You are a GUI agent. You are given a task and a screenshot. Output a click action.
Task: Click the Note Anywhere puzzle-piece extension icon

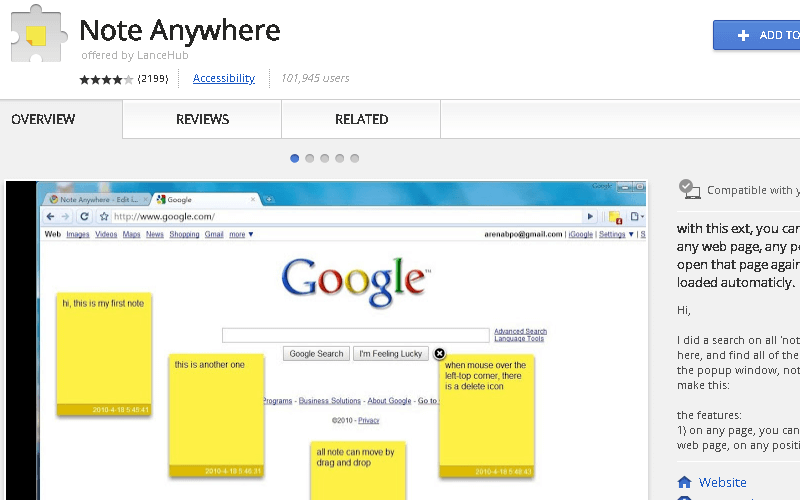coord(39,34)
